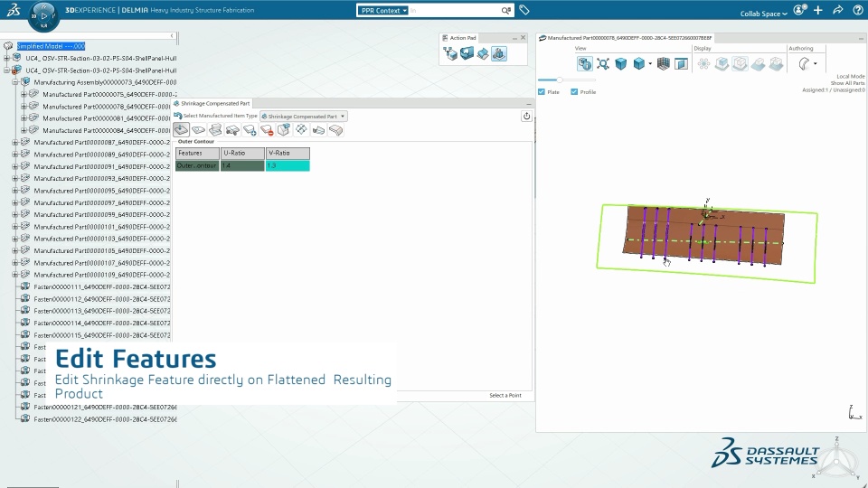Open dropdown arrow next to Authoring tool
868x488 pixels.
point(815,63)
